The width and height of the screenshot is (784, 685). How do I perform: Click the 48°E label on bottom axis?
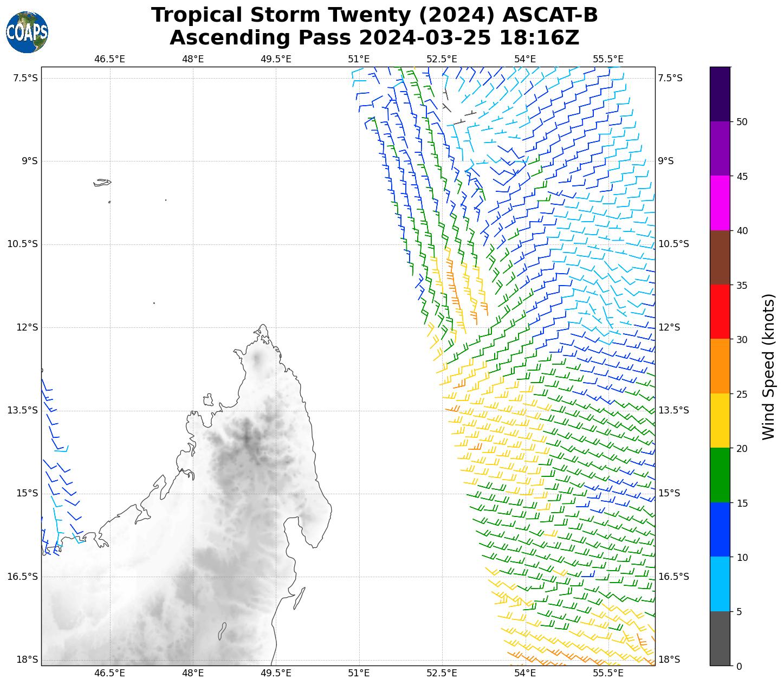tap(193, 673)
